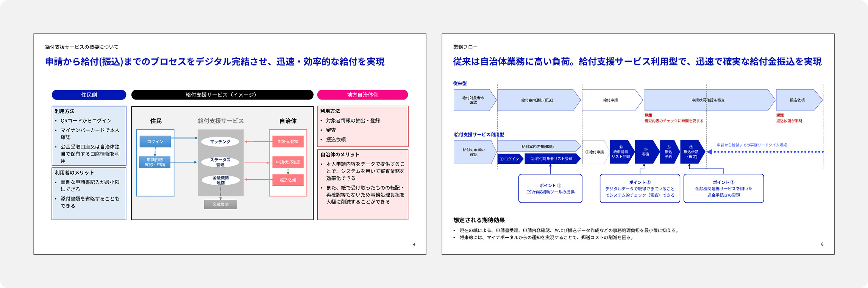Select bullet beginning 公金受取口座又は自治体独

[90, 154]
